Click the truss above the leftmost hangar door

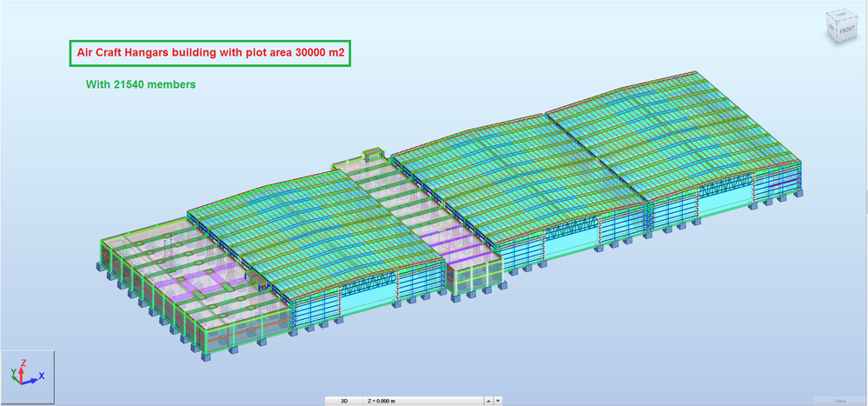368,286
